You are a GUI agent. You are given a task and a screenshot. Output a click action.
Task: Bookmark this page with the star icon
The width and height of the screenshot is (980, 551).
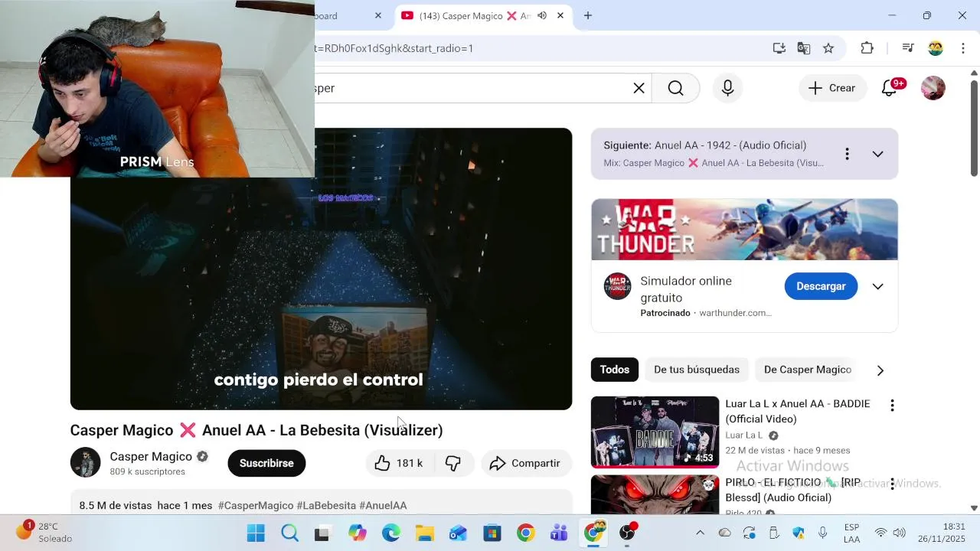tap(828, 48)
